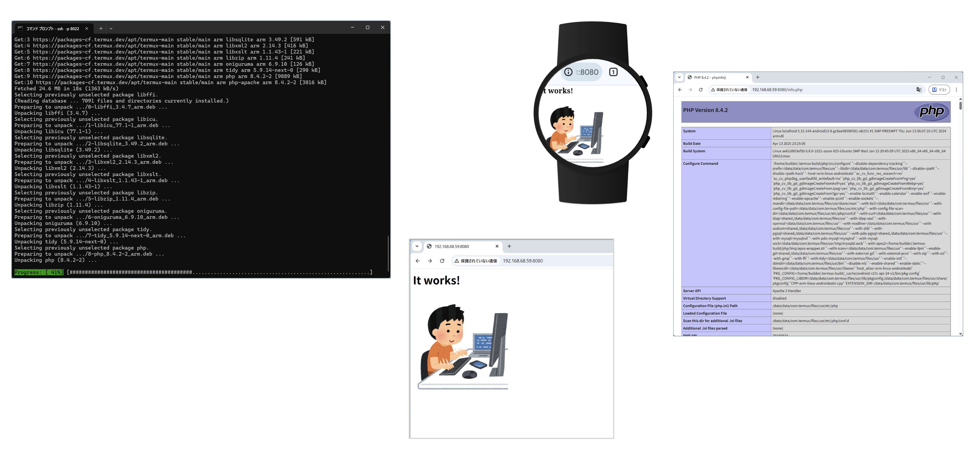Click the Guest profile button

939,90
